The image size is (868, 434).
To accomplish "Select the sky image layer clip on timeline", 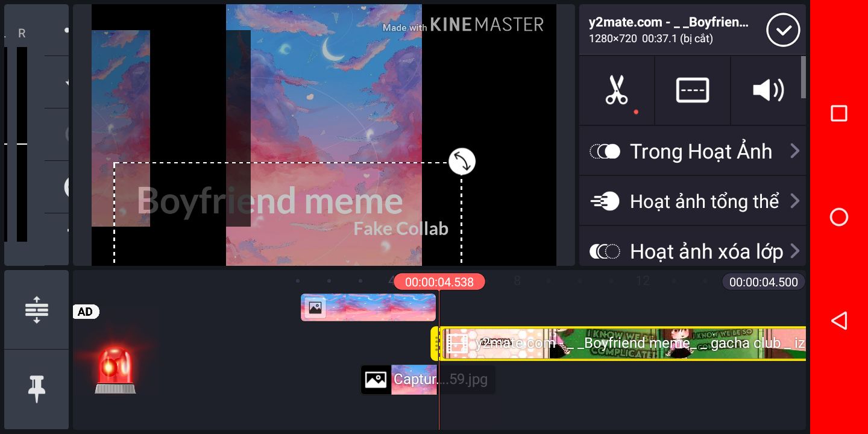I will tap(368, 307).
